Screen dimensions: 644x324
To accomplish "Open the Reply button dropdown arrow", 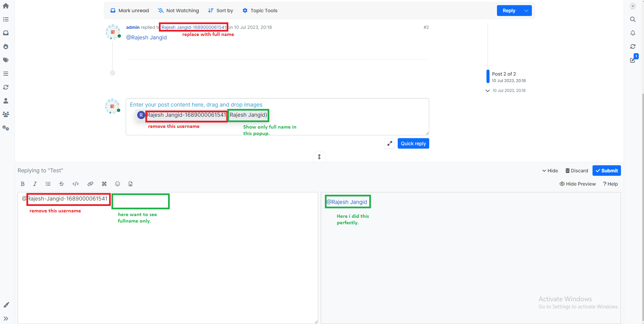I will click(526, 11).
